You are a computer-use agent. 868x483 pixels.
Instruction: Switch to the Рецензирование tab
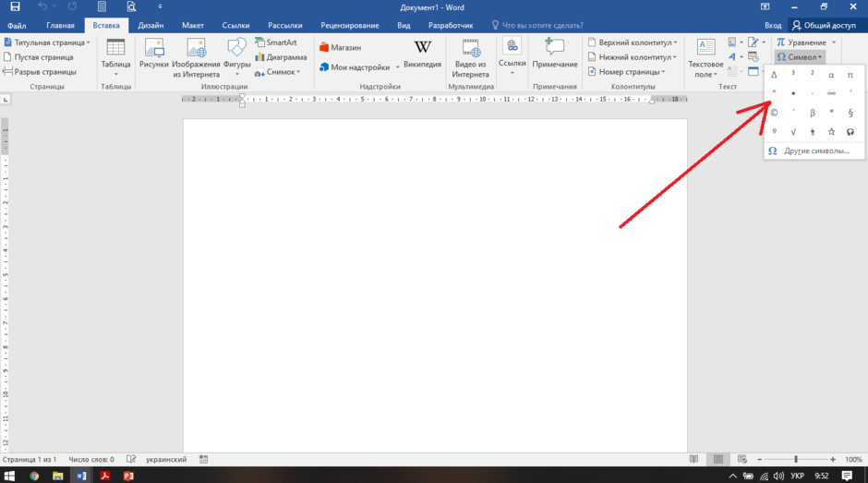[350, 26]
